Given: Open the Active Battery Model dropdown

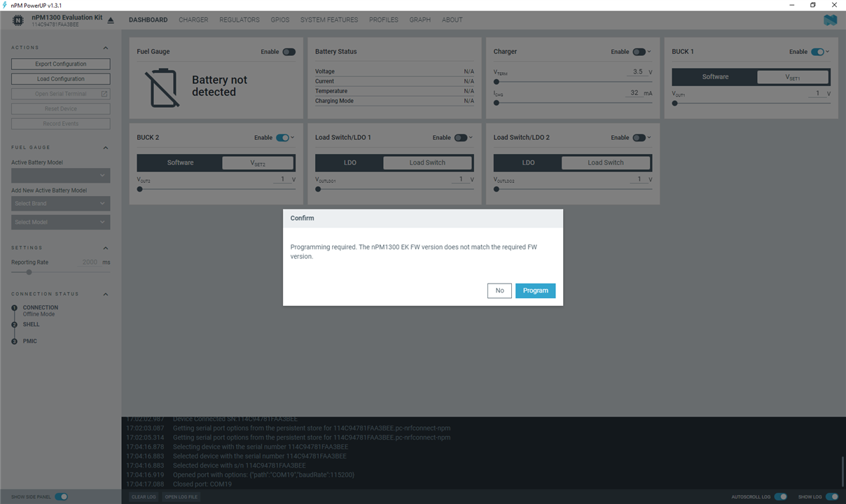Looking at the screenshot, I should (61, 175).
